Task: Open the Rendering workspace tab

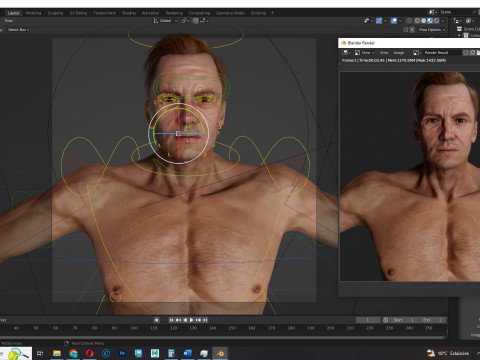Action: pos(174,13)
